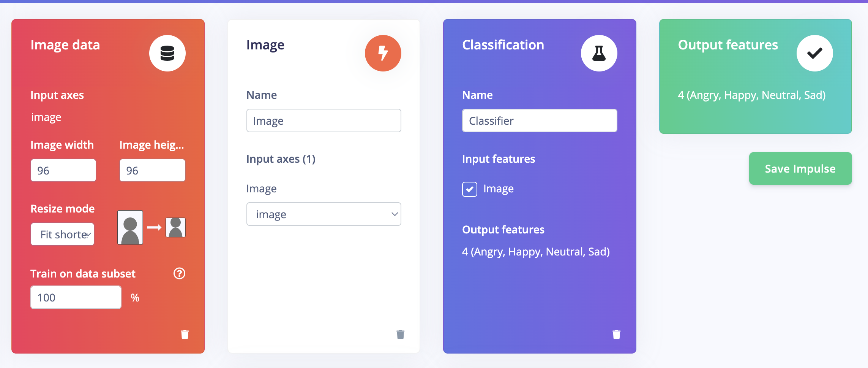
Task: Click the 'Image' label beside the checkbox
Action: (x=498, y=189)
